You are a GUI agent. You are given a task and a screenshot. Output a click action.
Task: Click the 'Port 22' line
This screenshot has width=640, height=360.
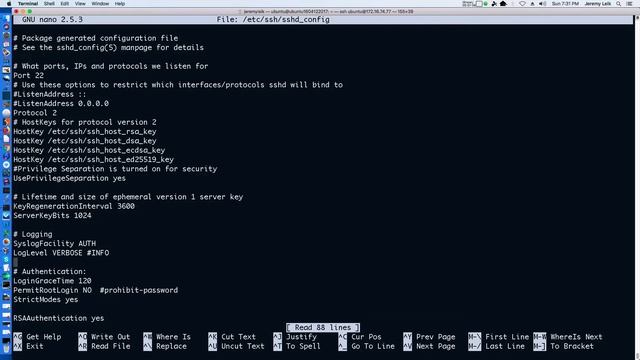tap(28, 76)
